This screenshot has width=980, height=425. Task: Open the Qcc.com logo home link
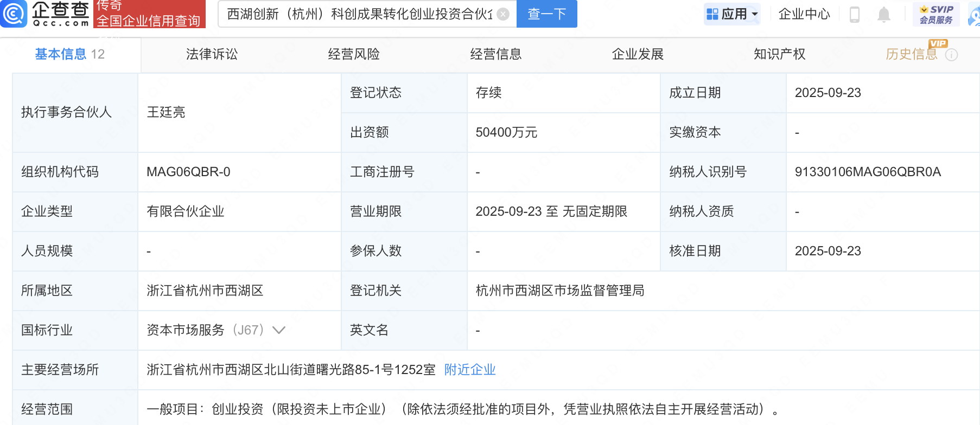tap(45, 14)
